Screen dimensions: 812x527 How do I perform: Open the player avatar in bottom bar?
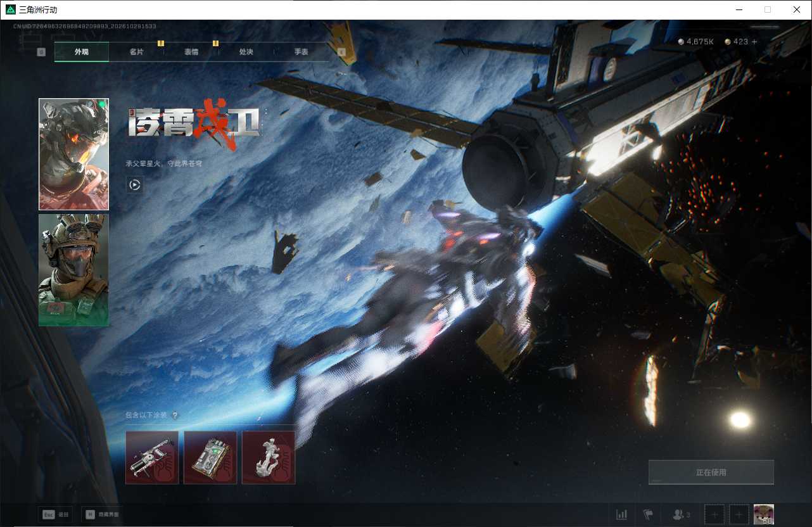[x=764, y=514]
